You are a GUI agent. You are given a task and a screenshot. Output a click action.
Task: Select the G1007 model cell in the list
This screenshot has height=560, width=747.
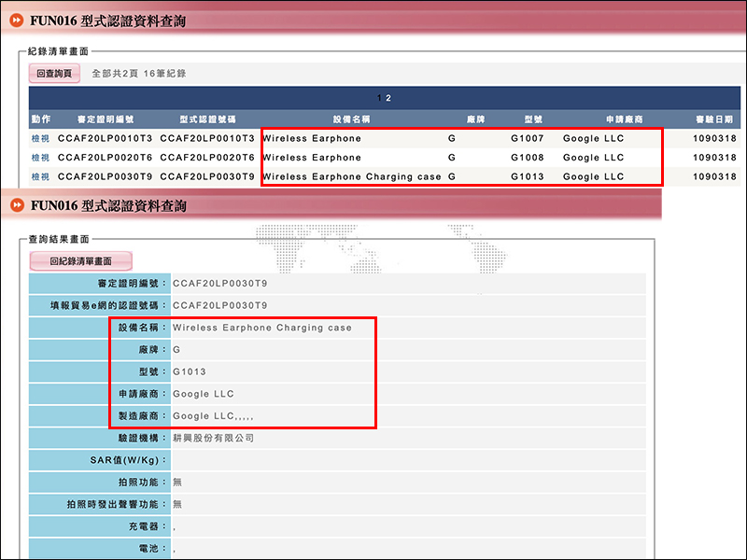[527, 138]
